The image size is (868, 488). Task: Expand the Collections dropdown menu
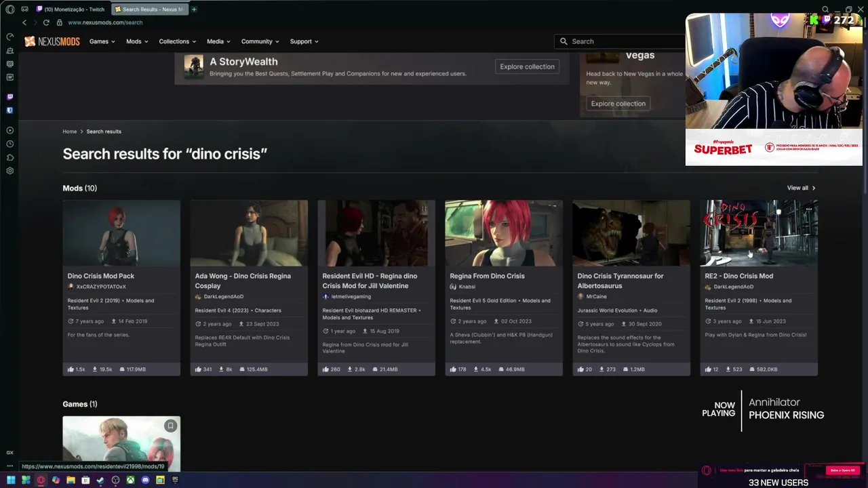[178, 41]
